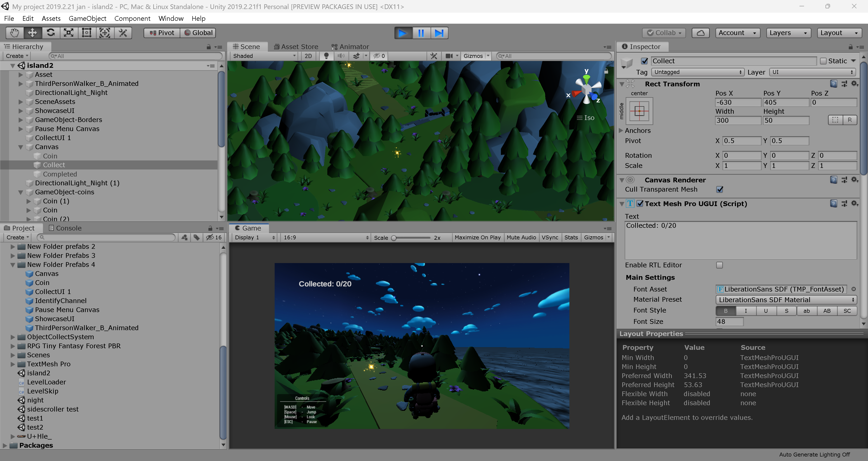868x461 pixels.
Task: Open the Component menu
Action: (x=132, y=18)
